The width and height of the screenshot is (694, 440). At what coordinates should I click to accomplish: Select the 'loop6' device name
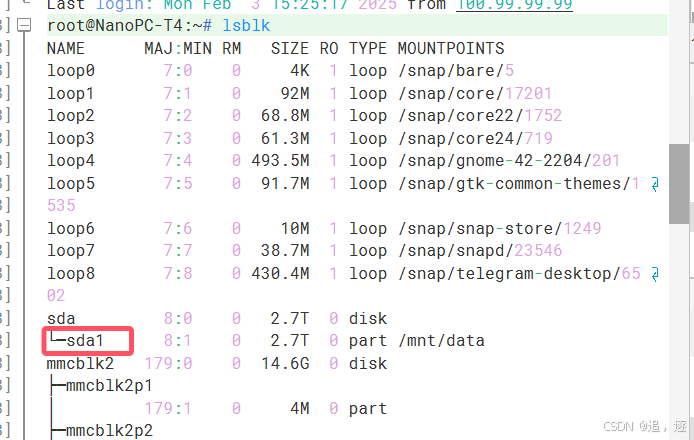pyautogui.click(x=71, y=229)
